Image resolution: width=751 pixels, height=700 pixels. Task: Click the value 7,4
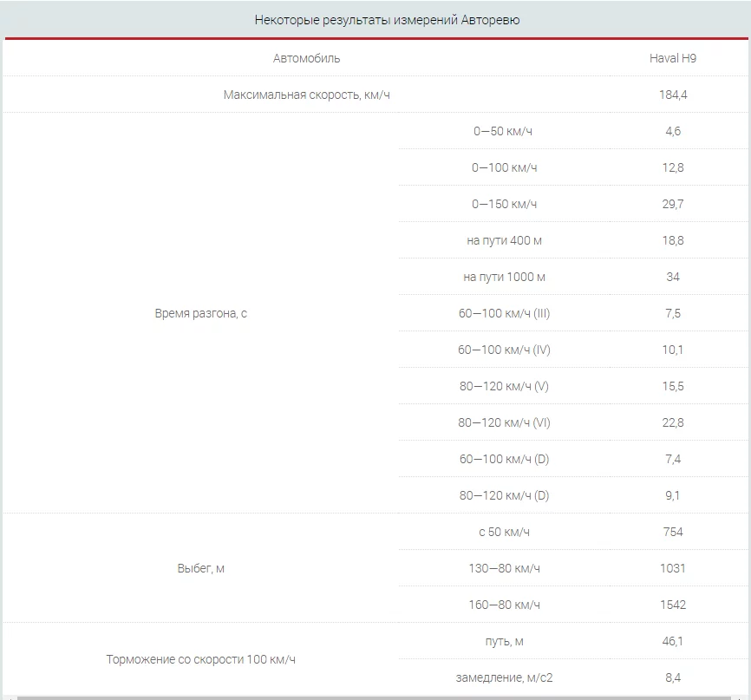[673, 459]
